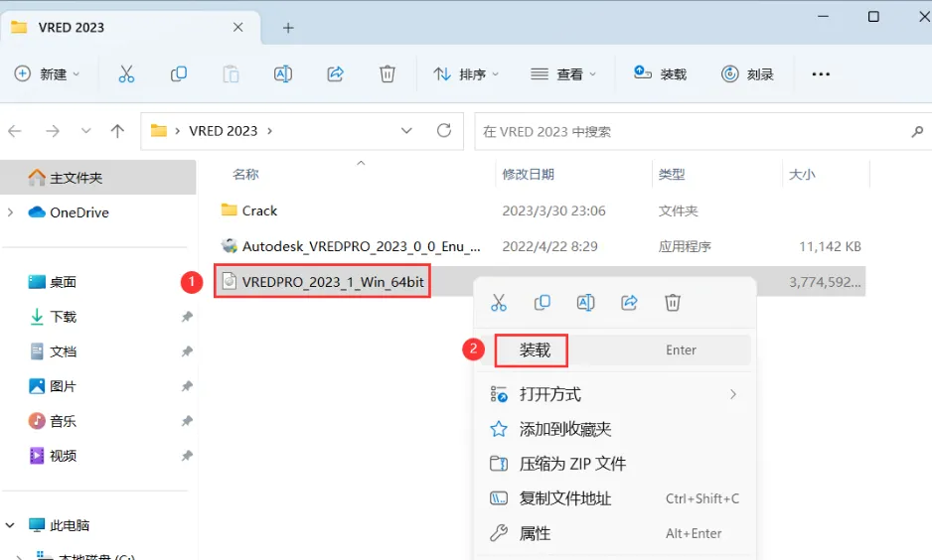Choose 装载 in the context menu
This screenshot has height=560, width=932.
pos(615,350)
